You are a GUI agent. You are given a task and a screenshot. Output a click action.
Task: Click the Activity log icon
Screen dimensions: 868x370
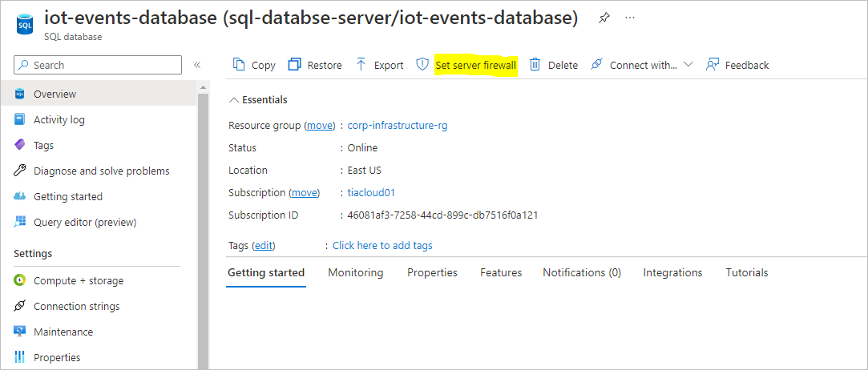click(20, 119)
